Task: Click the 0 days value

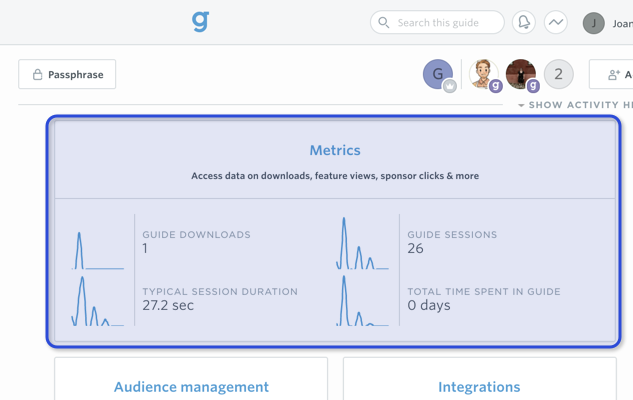Action: pyautogui.click(x=429, y=305)
